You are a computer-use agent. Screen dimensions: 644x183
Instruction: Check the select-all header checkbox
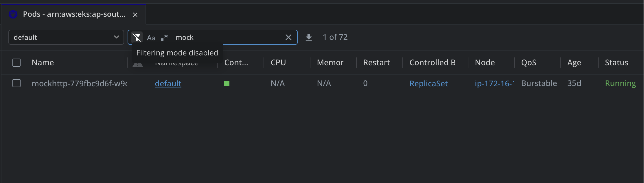click(x=16, y=63)
